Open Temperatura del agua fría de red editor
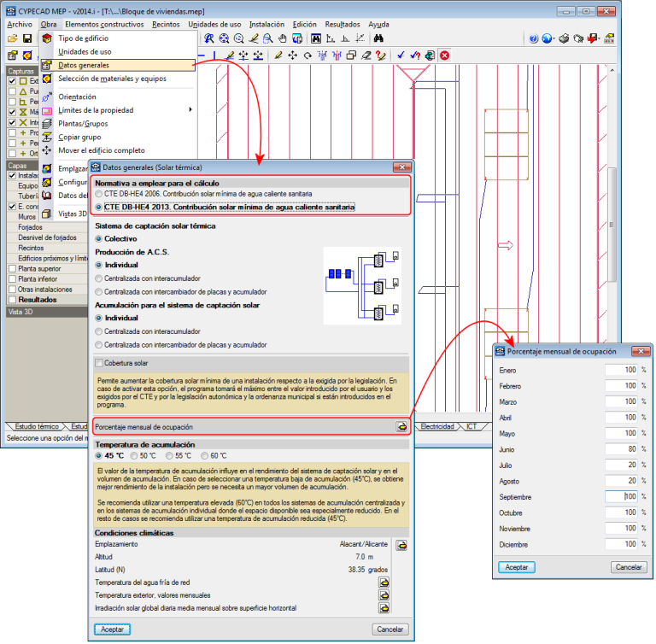This screenshot has width=656, height=644. point(384,583)
